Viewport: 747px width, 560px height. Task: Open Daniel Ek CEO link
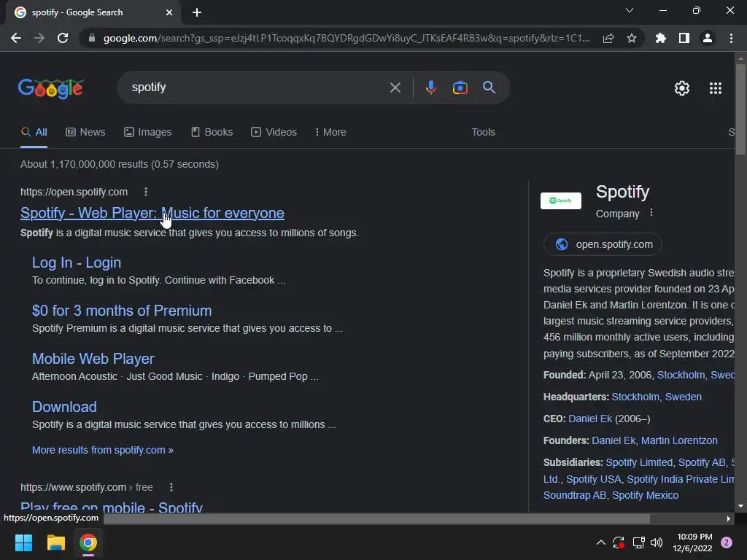point(589,419)
